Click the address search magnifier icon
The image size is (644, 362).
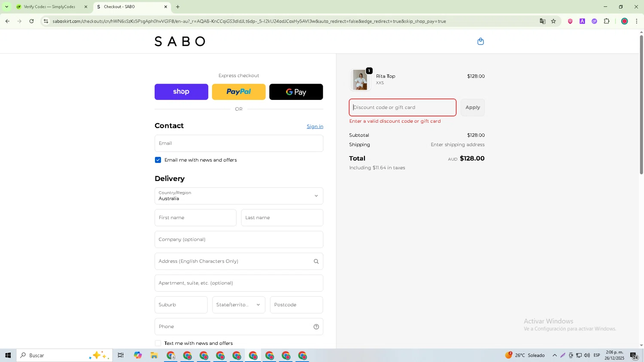[x=316, y=261]
